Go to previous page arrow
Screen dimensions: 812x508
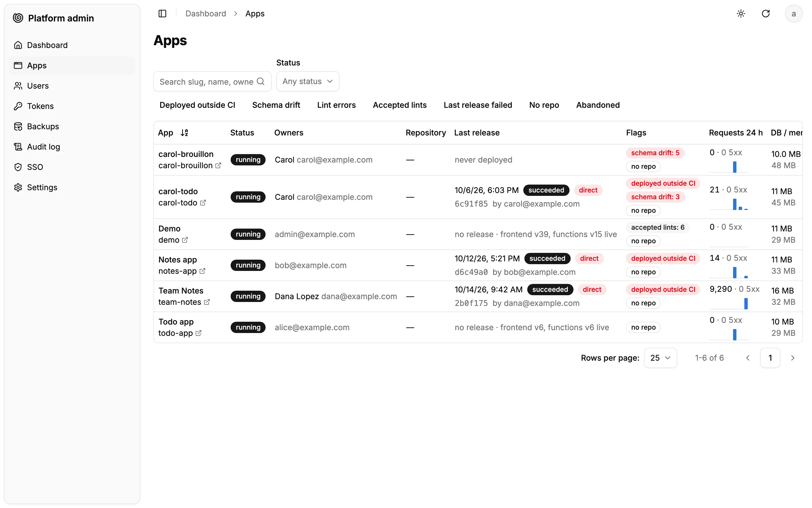click(x=748, y=358)
